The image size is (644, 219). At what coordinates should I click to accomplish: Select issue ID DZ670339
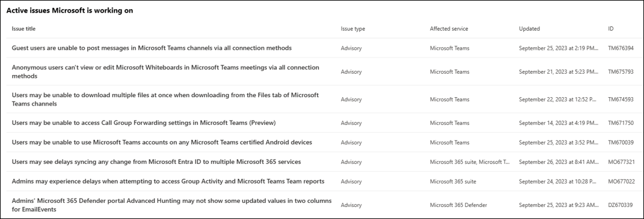pyautogui.click(x=620, y=205)
